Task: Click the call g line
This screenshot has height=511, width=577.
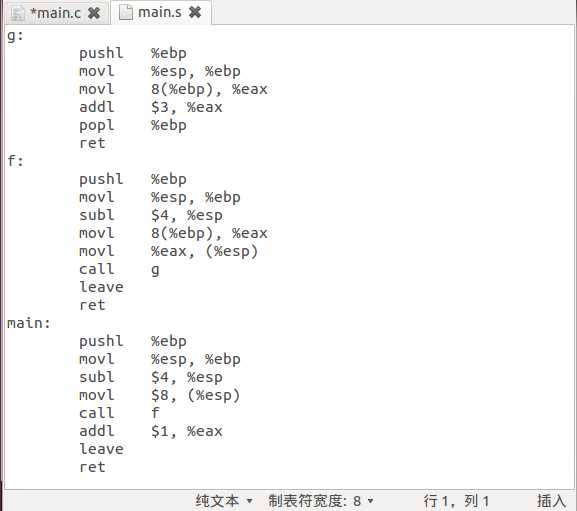Action: coord(120,269)
